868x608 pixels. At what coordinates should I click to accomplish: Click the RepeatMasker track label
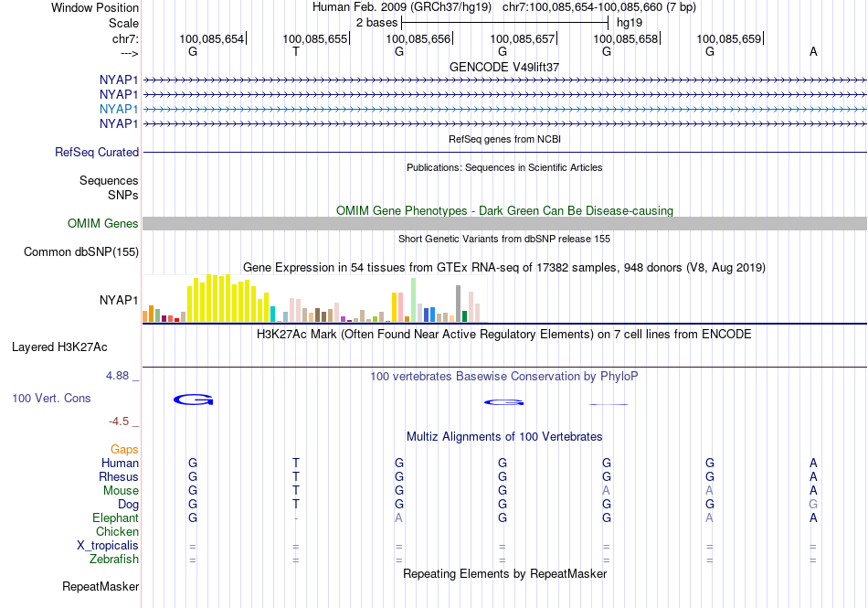point(101,586)
